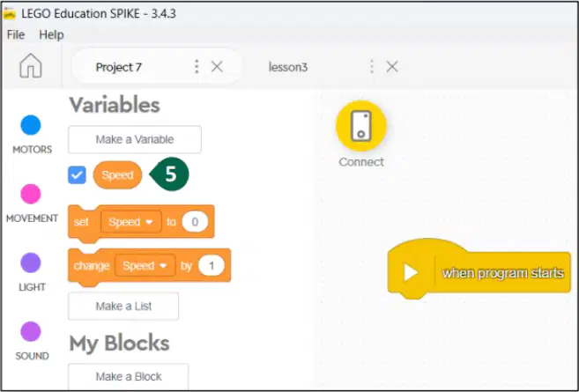Screen dimensions: 579x392
Task: Open the Motors block category
Action: [31, 135]
